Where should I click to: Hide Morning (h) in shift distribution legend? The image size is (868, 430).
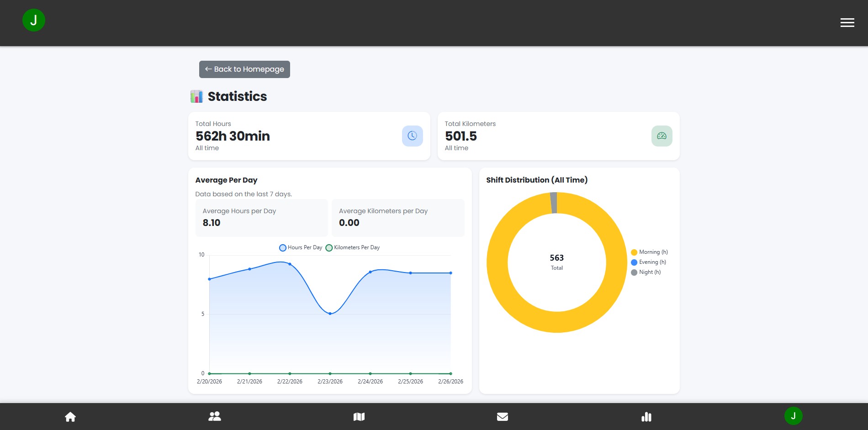coord(649,252)
